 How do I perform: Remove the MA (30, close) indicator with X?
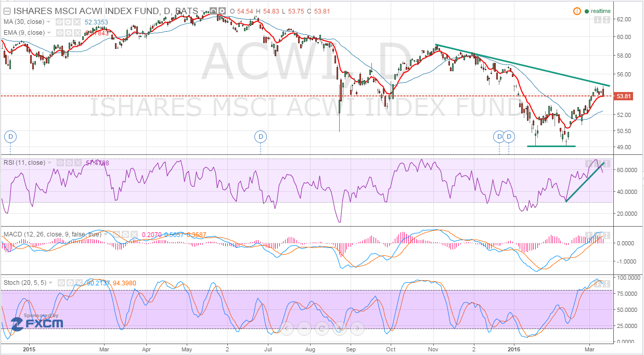point(76,22)
